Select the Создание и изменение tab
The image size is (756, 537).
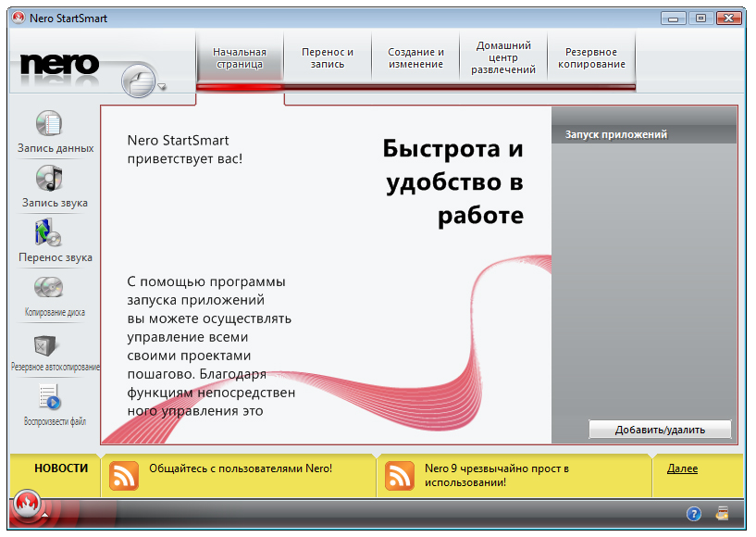415,58
